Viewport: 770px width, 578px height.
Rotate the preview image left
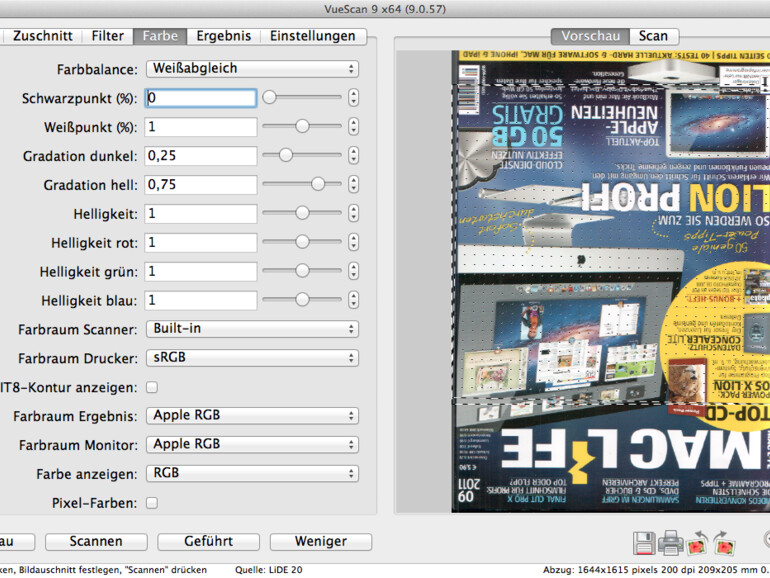click(697, 543)
